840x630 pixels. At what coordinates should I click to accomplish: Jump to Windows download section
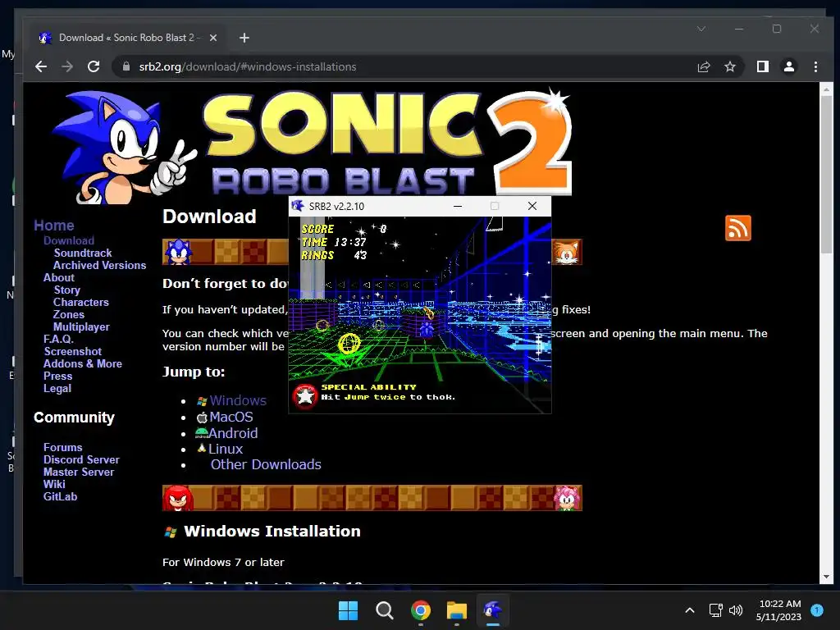point(238,400)
